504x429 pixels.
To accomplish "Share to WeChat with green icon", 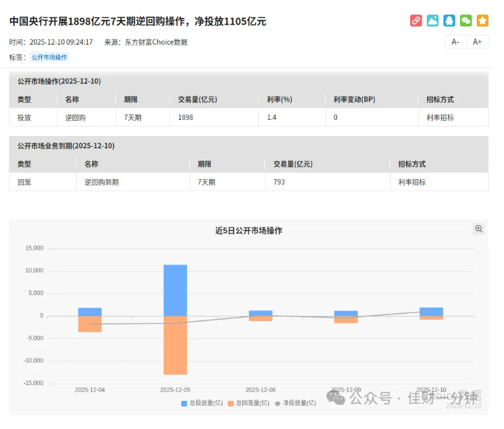I will (466, 21).
